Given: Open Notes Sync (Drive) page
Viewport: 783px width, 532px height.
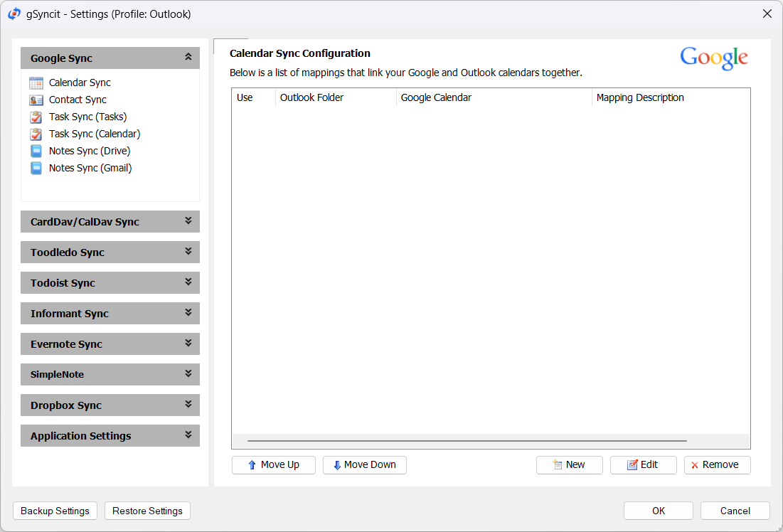Looking at the screenshot, I should 90,151.
